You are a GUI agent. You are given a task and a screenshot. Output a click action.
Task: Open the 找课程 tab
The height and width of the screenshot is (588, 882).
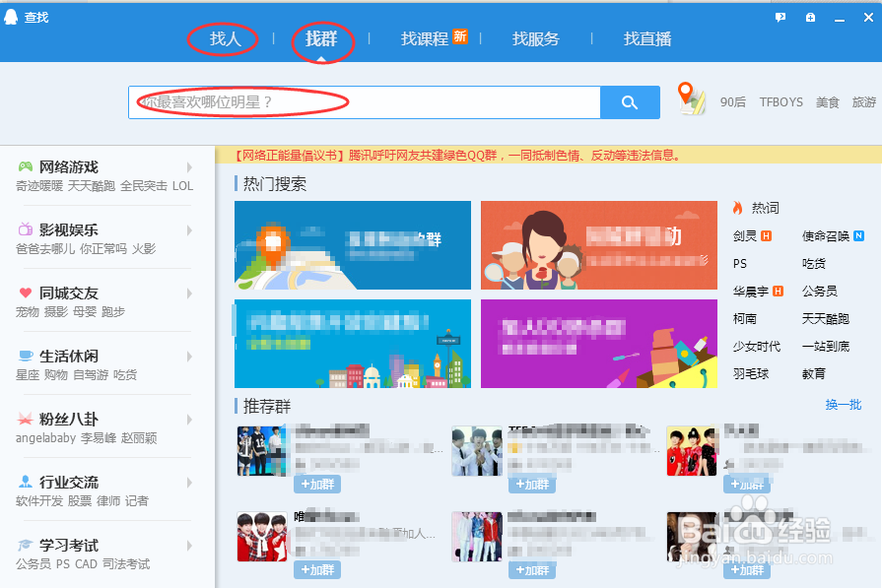(425, 38)
